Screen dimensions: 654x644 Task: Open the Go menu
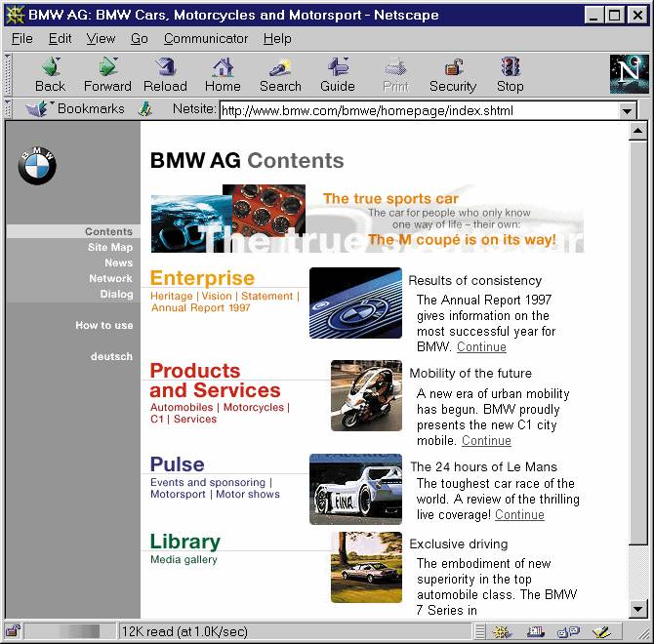click(140, 38)
